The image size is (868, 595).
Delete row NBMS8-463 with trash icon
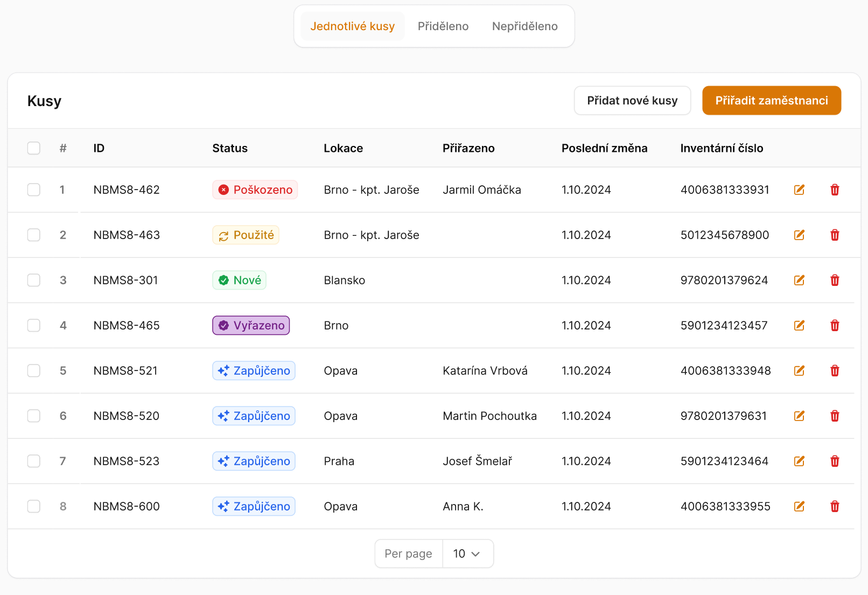click(835, 235)
